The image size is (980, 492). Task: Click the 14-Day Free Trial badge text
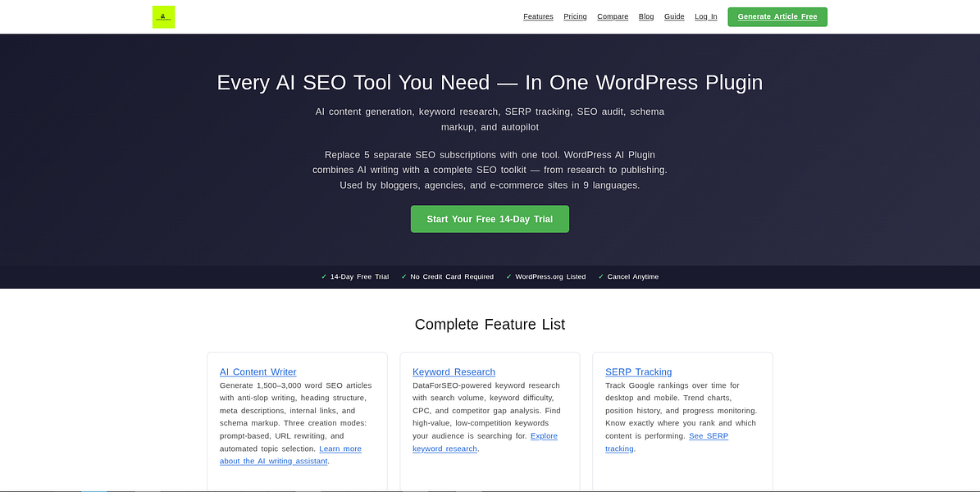point(359,277)
